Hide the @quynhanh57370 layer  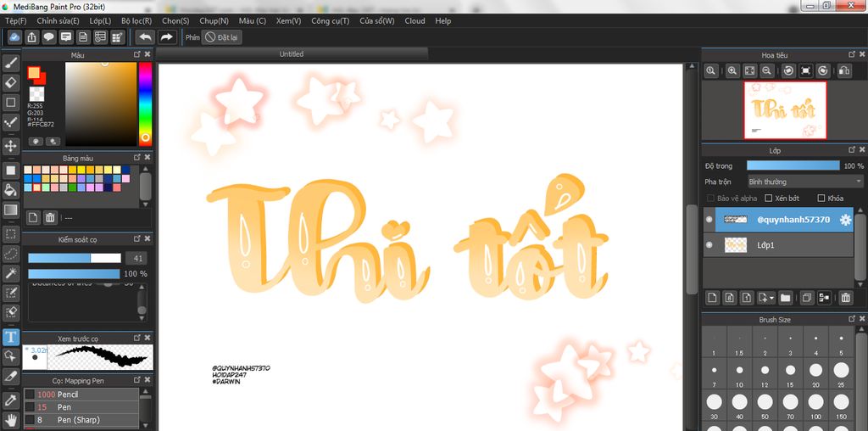(709, 220)
